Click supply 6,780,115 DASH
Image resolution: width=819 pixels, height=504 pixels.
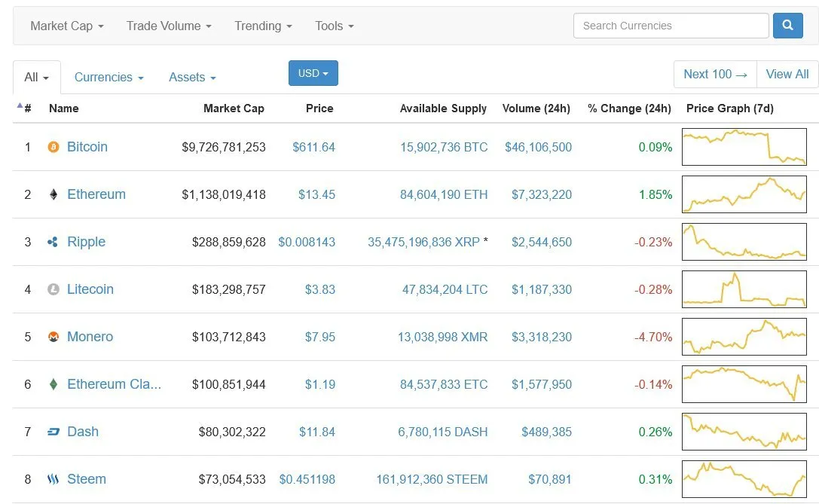pos(443,432)
